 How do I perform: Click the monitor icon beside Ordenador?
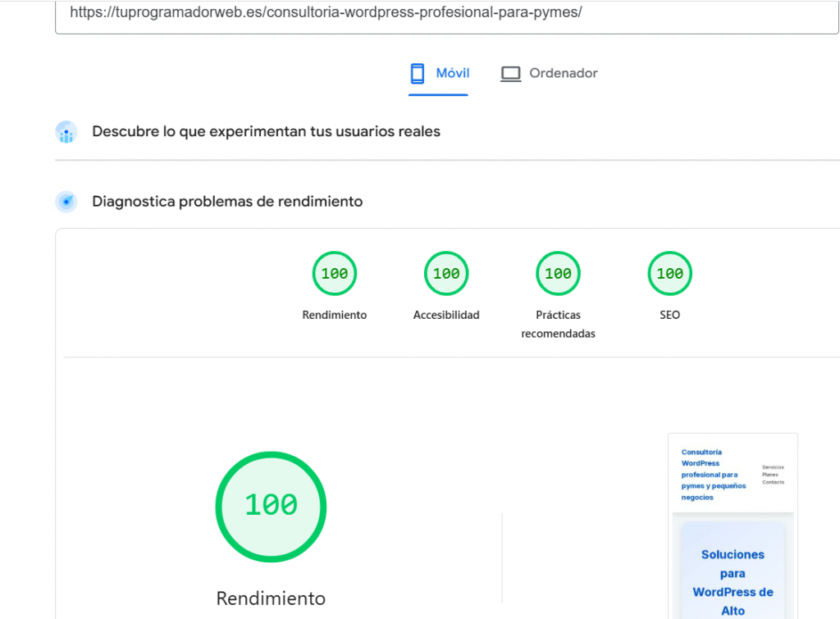tap(510, 73)
